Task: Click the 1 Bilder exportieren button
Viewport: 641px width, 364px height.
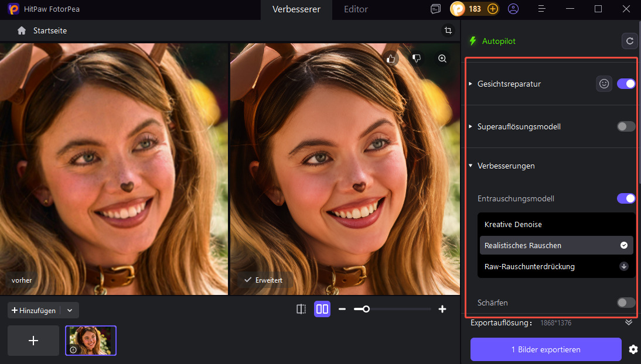Action: click(x=545, y=349)
